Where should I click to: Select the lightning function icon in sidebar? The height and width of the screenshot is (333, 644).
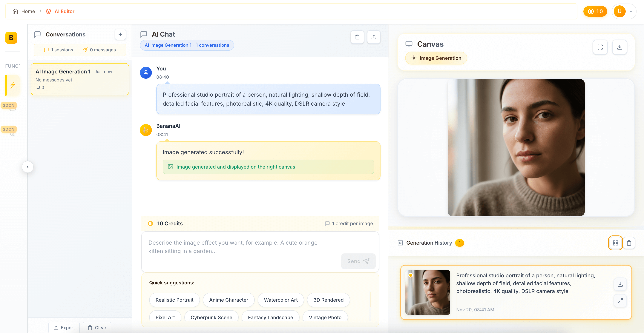point(13,85)
